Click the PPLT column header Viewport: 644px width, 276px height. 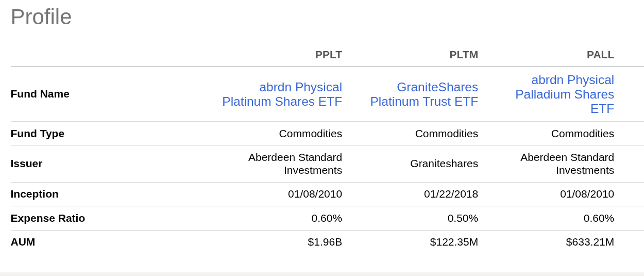[x=328, y=55]
